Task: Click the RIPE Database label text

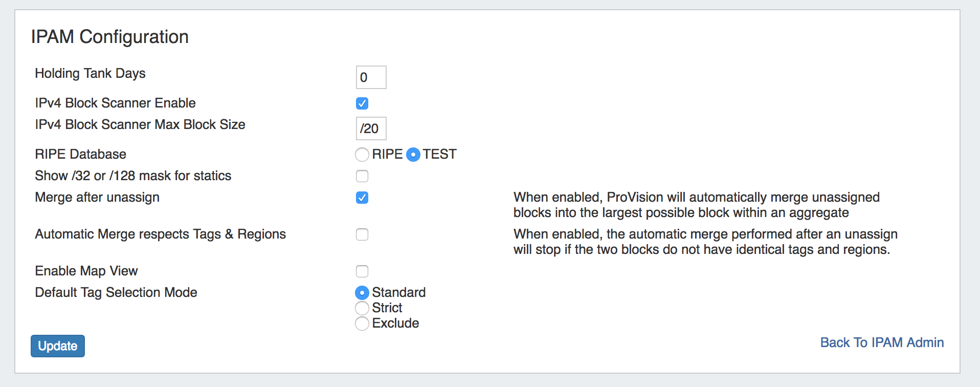Action: pyautogui.click(x=80, y=154)
